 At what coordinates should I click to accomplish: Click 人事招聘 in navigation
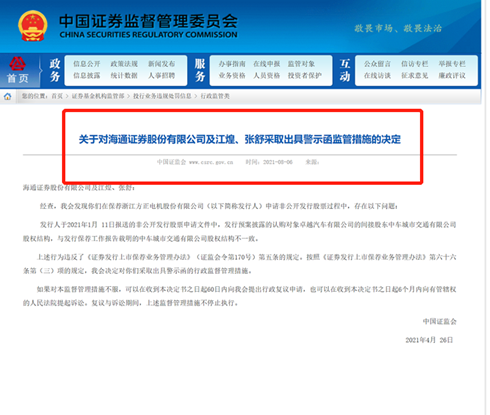[161, 76]
